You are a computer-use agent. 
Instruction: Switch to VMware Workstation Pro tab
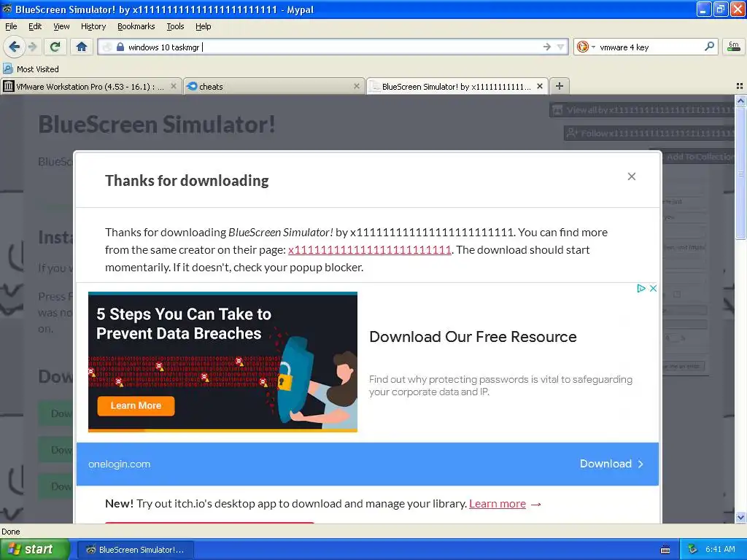click(x=91, y=86)
